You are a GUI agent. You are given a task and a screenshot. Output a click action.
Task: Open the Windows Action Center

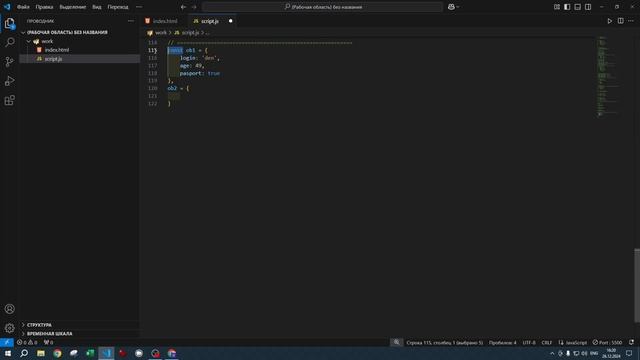pos(629,353)
